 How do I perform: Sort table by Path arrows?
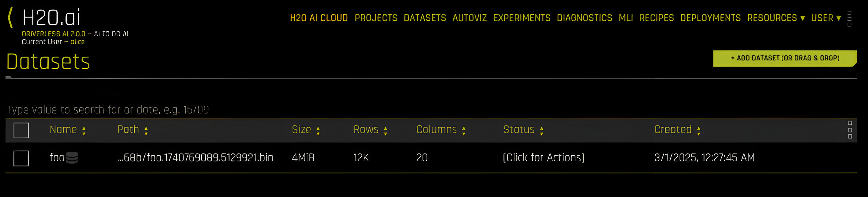146,131
